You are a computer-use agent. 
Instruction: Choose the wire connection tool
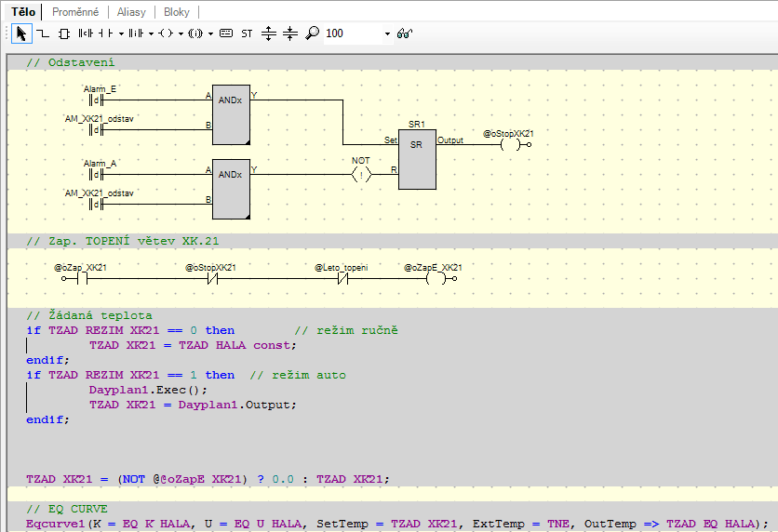tap(42, 33)
